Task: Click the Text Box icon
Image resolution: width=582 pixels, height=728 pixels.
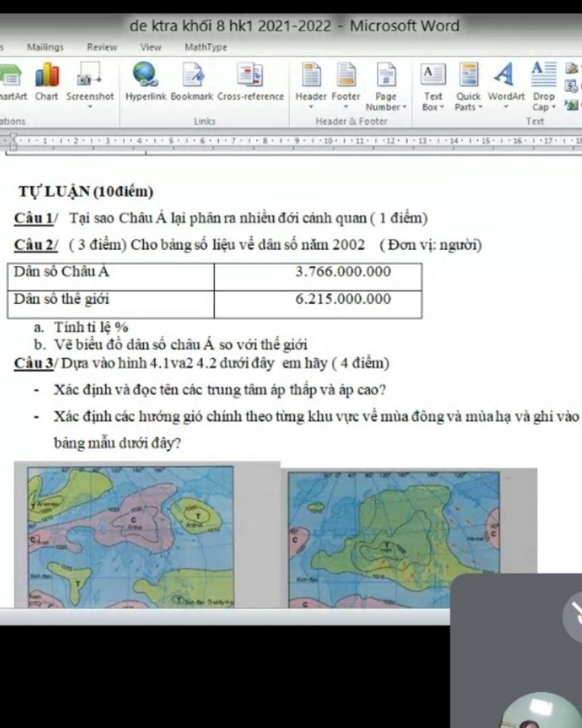Action: tap(433, 76)
